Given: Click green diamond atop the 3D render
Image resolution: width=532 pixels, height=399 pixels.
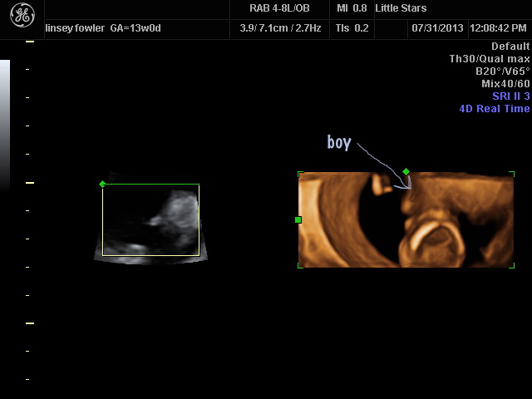Looking at the screenshot, I should 406,172.
